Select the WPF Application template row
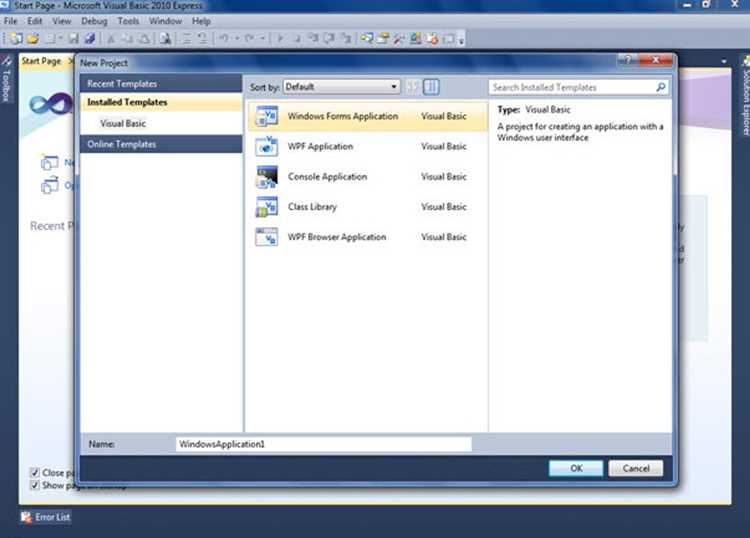Viewport: 750px width, 538px height. coord(367,146)
